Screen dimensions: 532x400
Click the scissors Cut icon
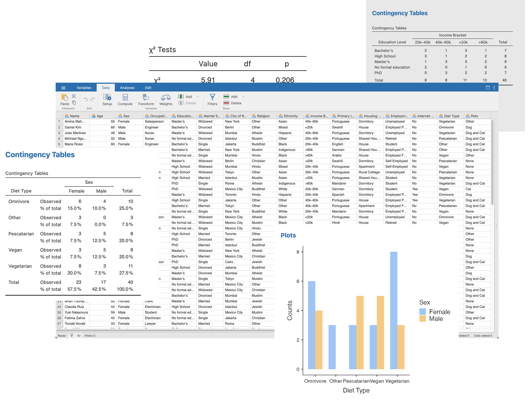pyautogui.click(x=74, y=96)
